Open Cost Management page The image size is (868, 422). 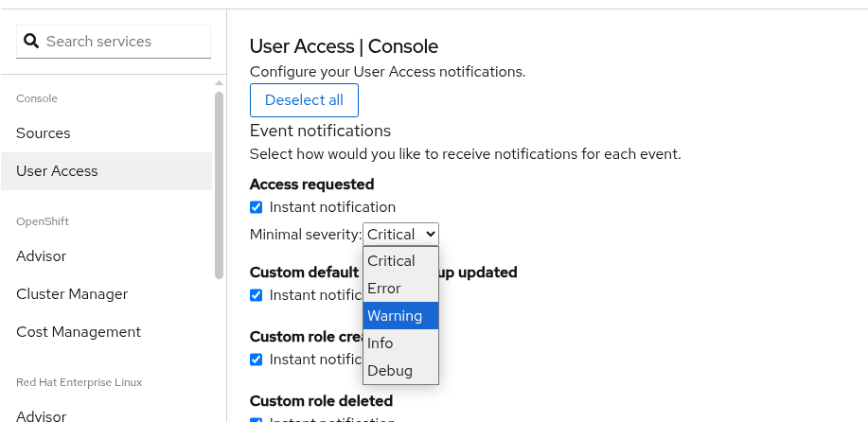(x=79, y=332)
